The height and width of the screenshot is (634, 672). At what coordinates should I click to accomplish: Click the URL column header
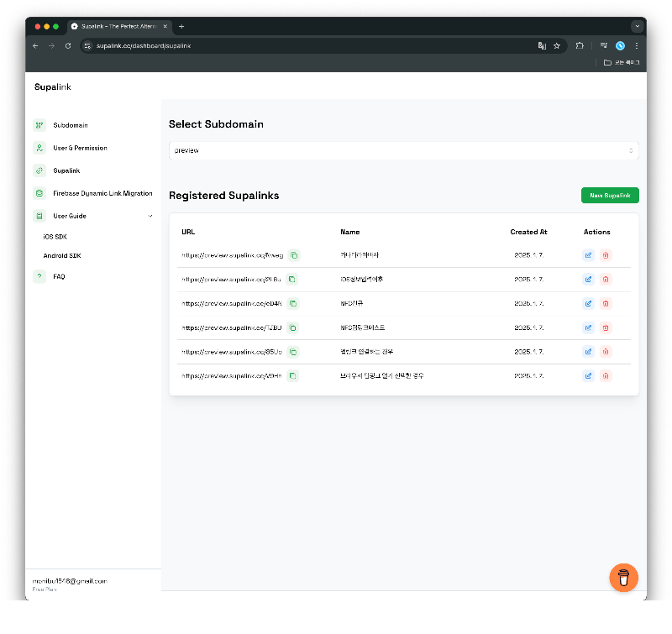point(188,232)
